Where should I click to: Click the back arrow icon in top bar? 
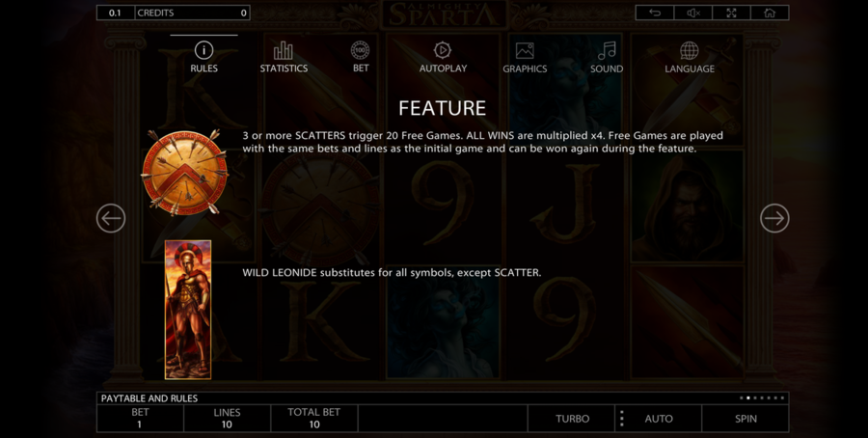tap(655, 13)
